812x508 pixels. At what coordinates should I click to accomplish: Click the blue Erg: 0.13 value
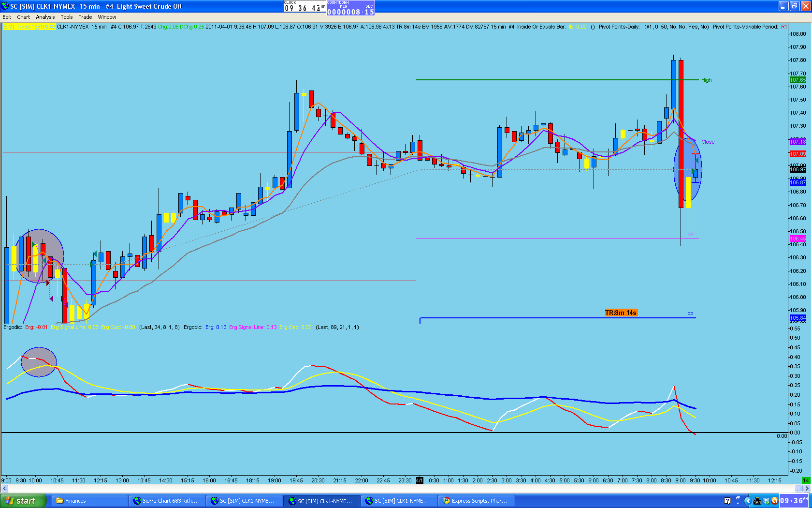[216, 327]
